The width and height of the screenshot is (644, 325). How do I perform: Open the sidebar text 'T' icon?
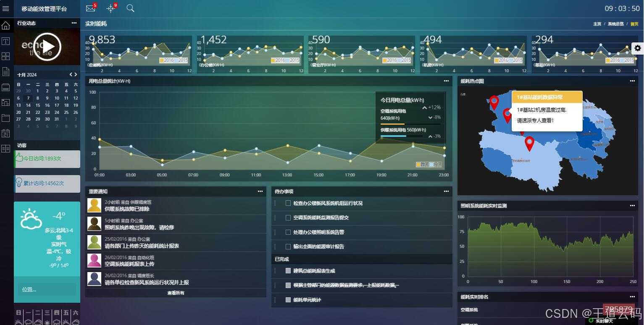coord(6,41)
